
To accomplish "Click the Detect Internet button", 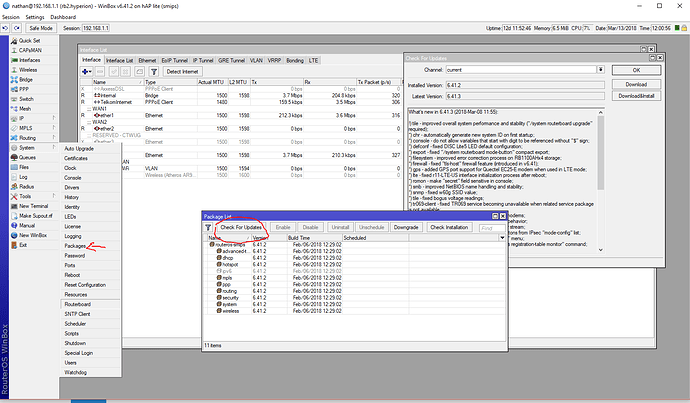I will tap(182, 72).
